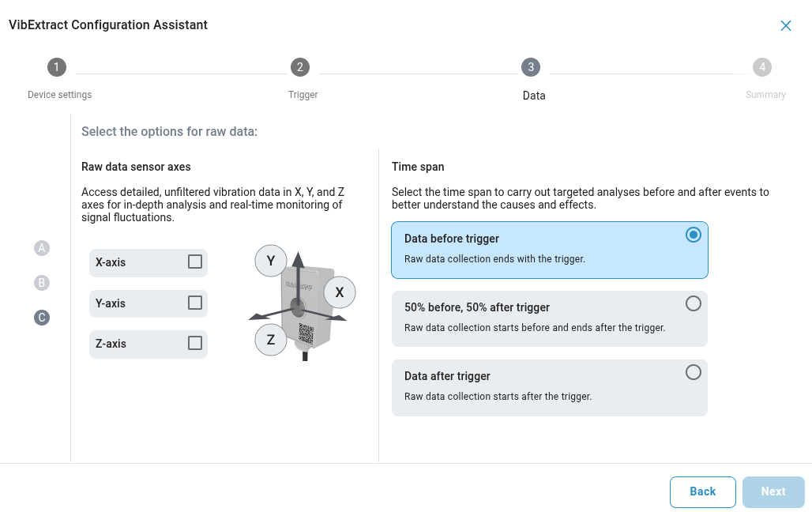
Task: Select the Data before trigger radio button
Action: 693,235
